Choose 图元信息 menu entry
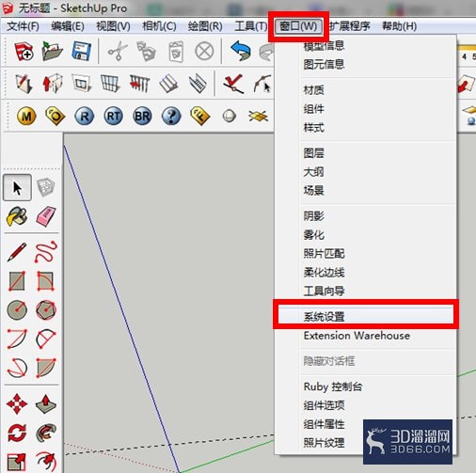 (324, 65)
